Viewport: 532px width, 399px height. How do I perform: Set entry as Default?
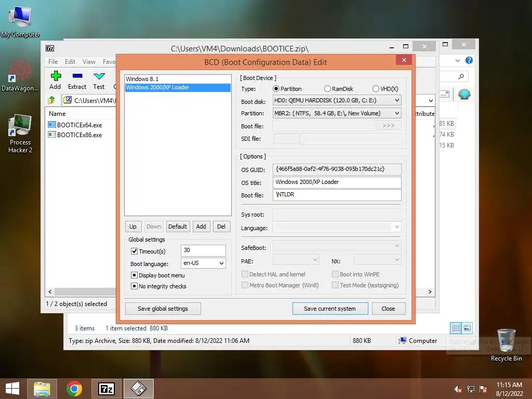[x=178, y=227]
